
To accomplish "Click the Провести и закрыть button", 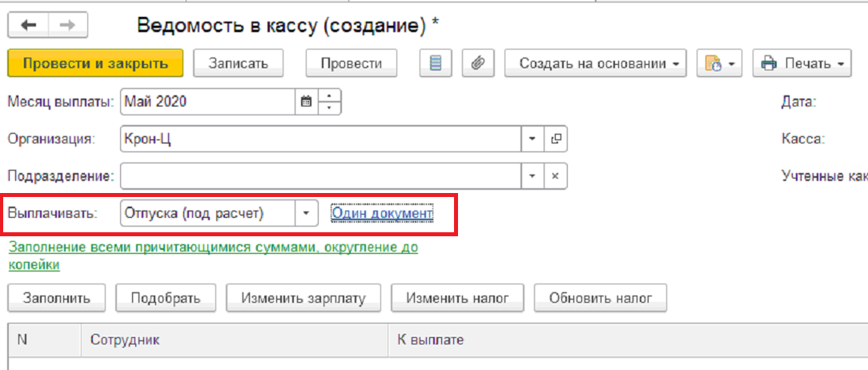I will (95, 63).
